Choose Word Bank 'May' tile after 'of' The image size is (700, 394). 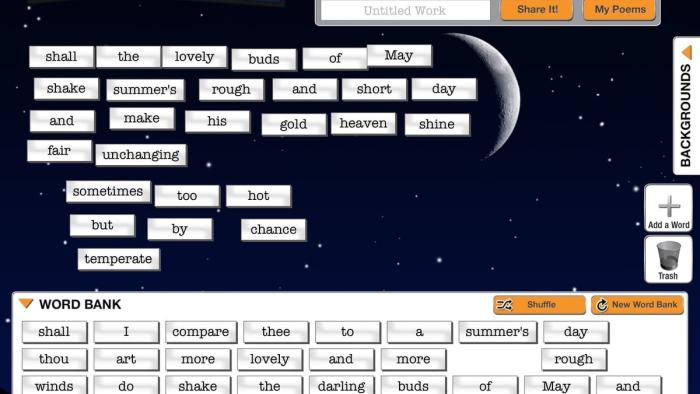tap(557, 386)
